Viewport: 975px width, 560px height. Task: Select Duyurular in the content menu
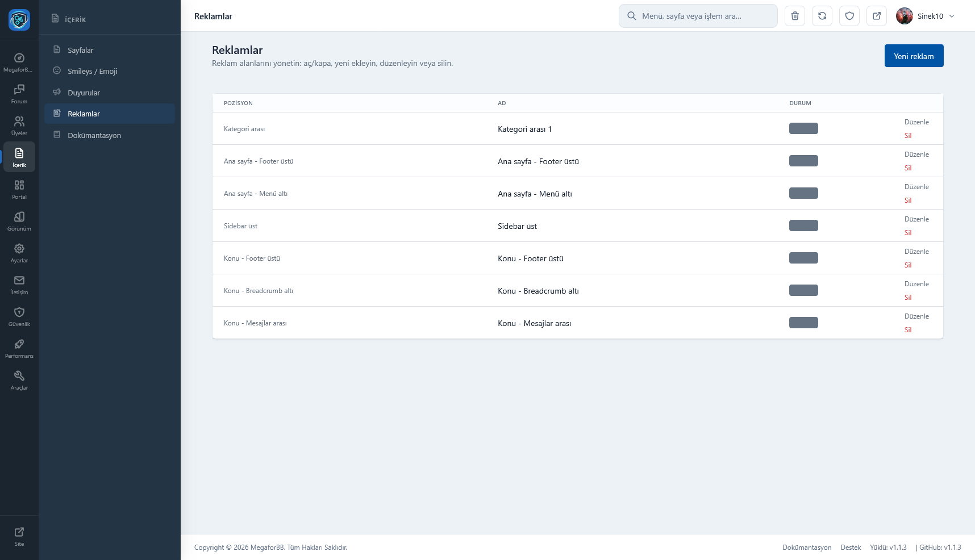[x=84, y=93]
